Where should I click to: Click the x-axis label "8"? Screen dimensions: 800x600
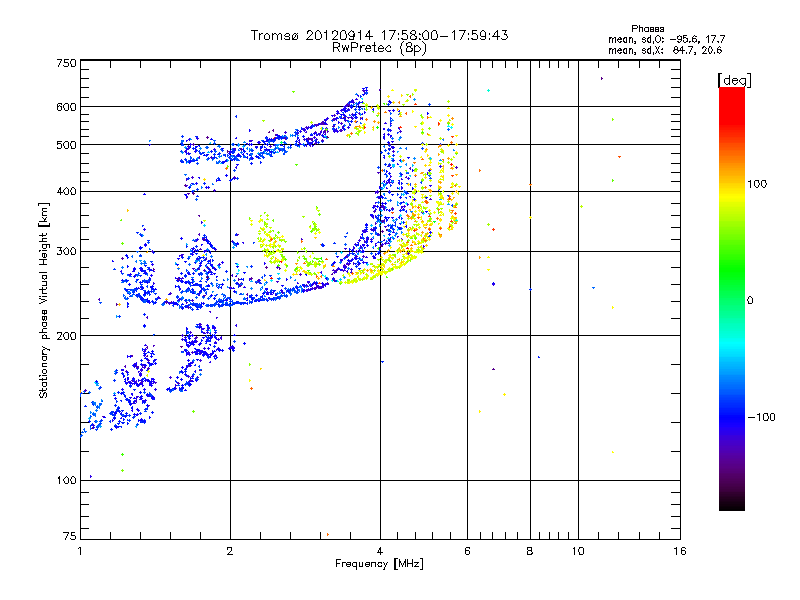click(530, 551)
